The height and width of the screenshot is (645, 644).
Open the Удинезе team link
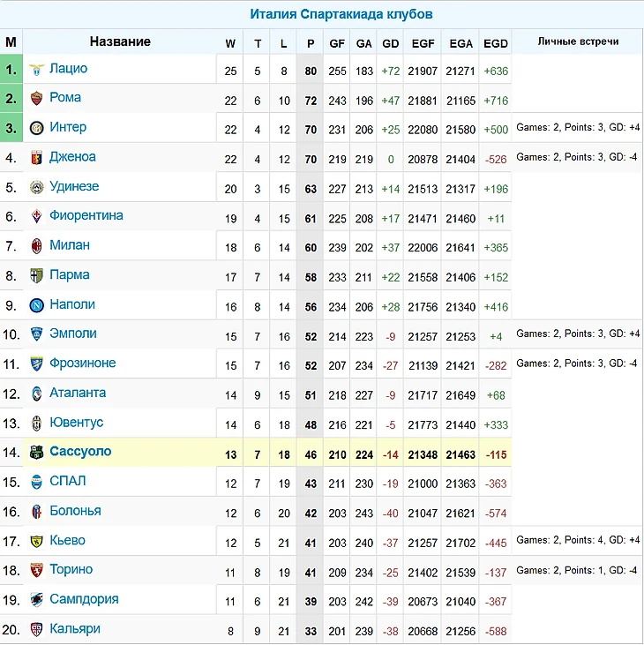(74, 187)
